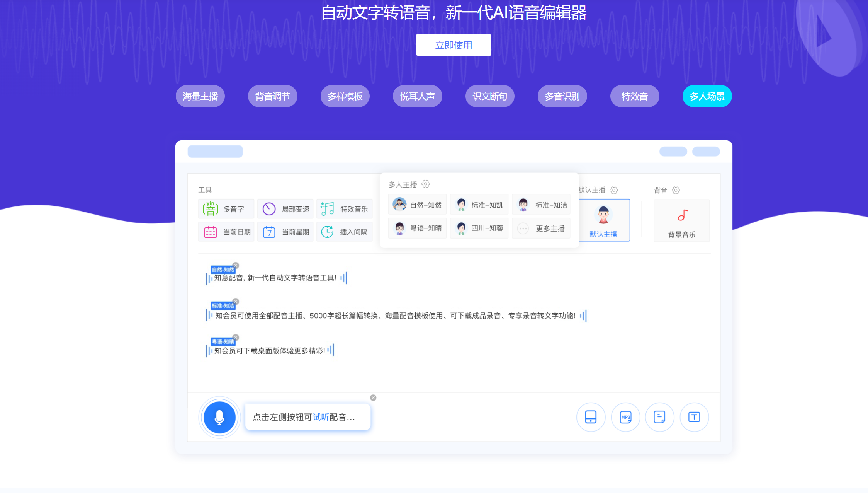Open the 默认主播 settings gear
The width and height of the screenshot is (868, 493).
[614, 190]
